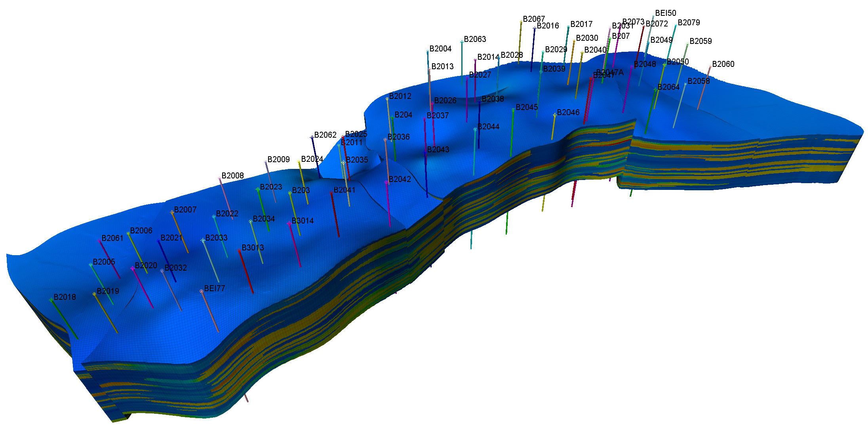
Task: Select the B3013 well label
Action: coord(253,248)
